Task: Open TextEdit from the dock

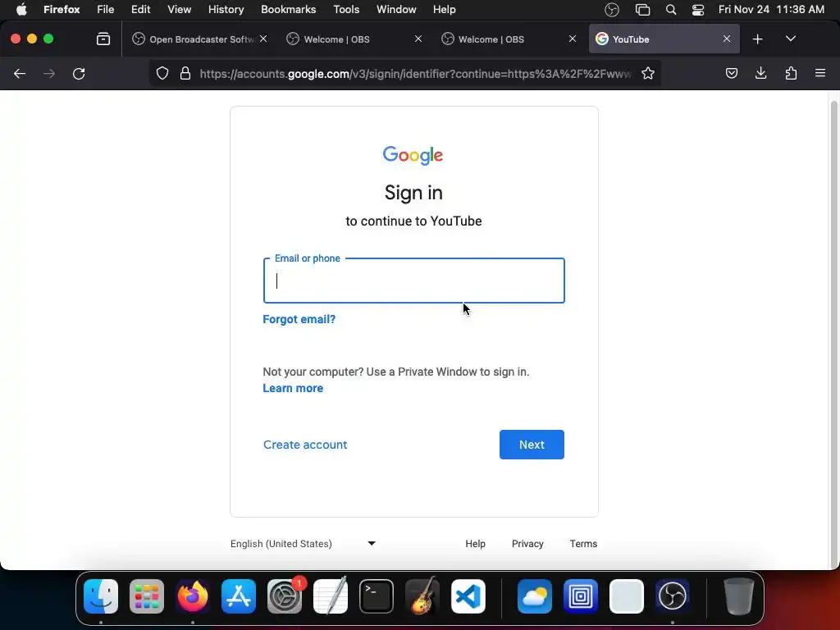Action: pos(331,596)
